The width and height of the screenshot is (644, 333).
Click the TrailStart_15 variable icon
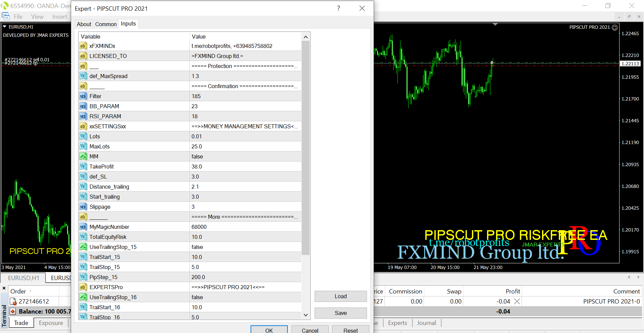point(83,257)
